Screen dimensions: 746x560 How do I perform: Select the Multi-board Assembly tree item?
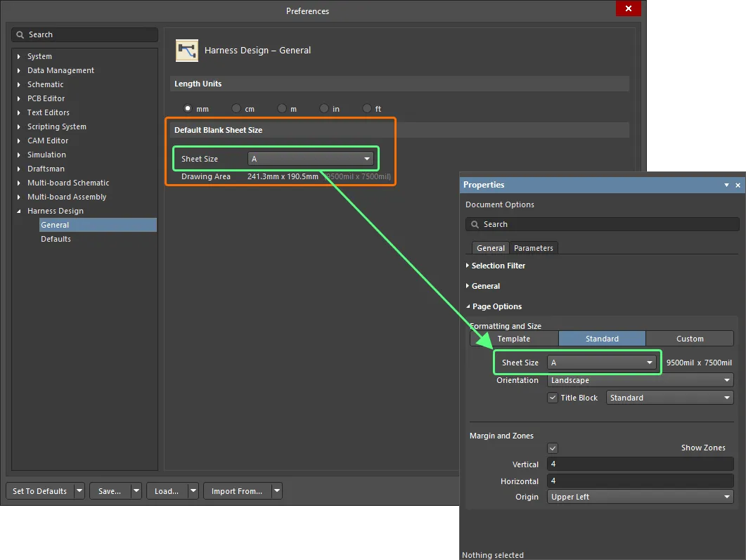(x=67, y=197)
